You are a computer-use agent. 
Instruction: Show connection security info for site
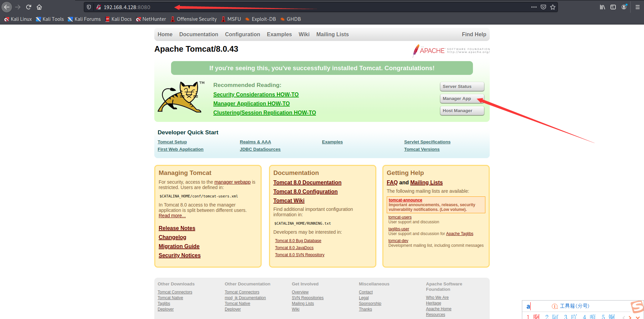tap(99, 7)
